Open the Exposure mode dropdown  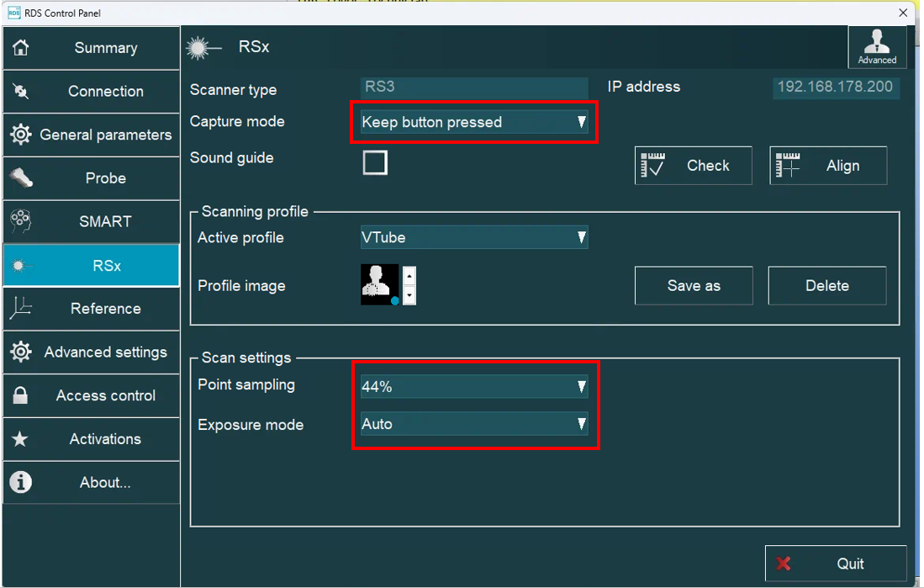click(x=474, y=424)
